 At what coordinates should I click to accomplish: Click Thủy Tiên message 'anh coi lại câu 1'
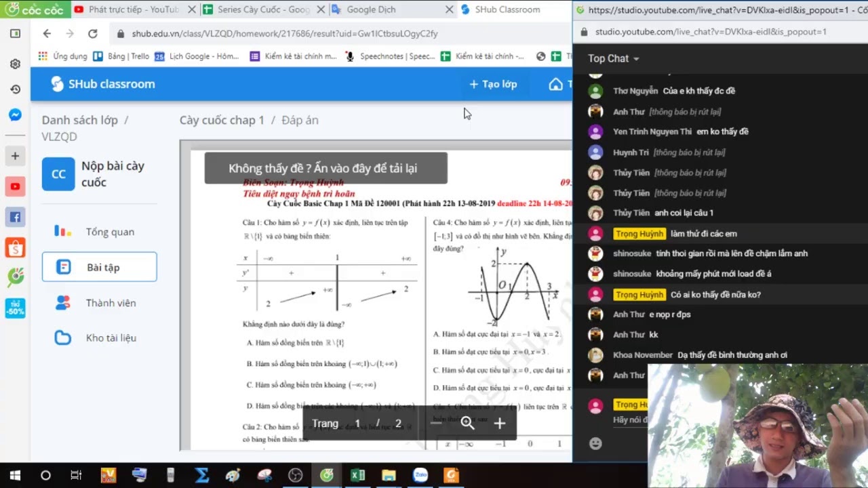pyautogui.click(x=684, y=213)
